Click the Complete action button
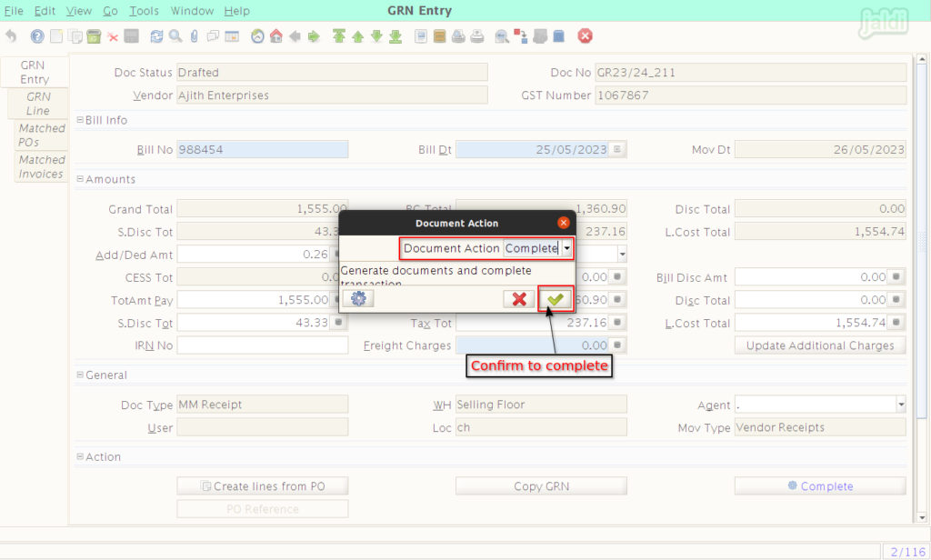The width and height of the screenshot is (931, 560). [820, 485]
